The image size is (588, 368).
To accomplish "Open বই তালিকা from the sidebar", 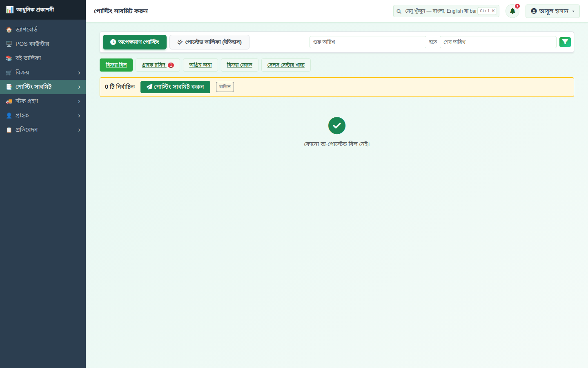I will click(x=43, y=58).
